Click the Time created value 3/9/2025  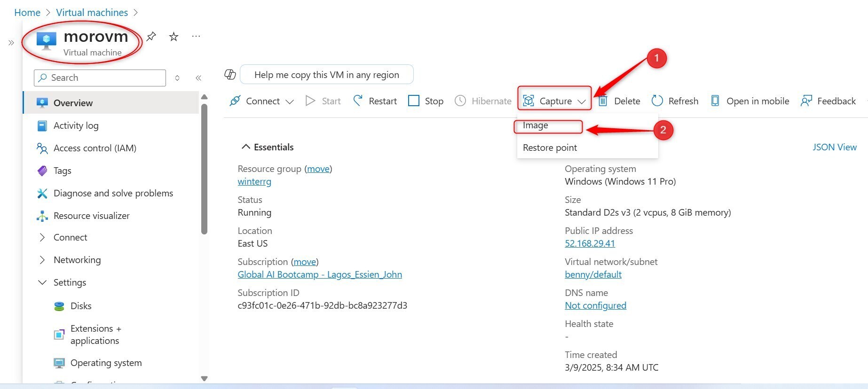point(611,367)
